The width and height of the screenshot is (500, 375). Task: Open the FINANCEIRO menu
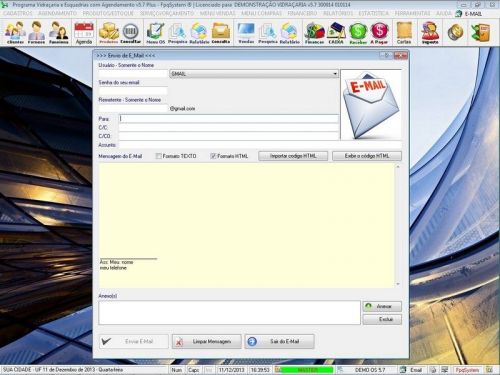(302, 13)
